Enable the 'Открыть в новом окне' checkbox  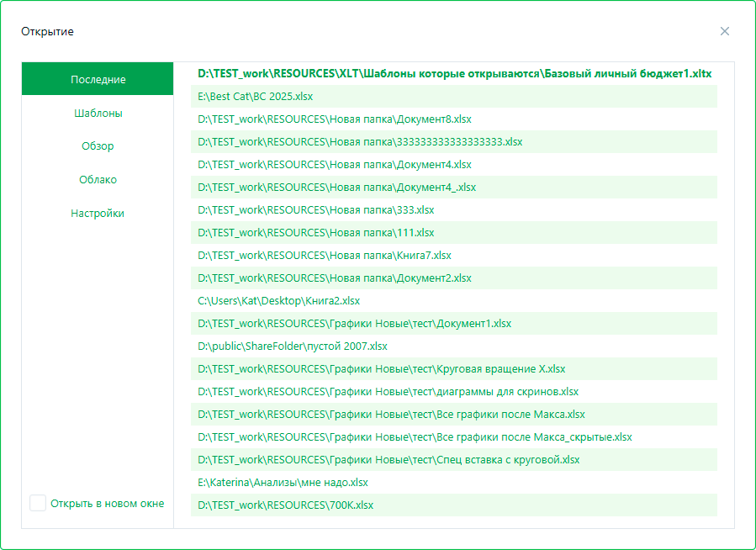pyautogui.click(x=38, y=503)
